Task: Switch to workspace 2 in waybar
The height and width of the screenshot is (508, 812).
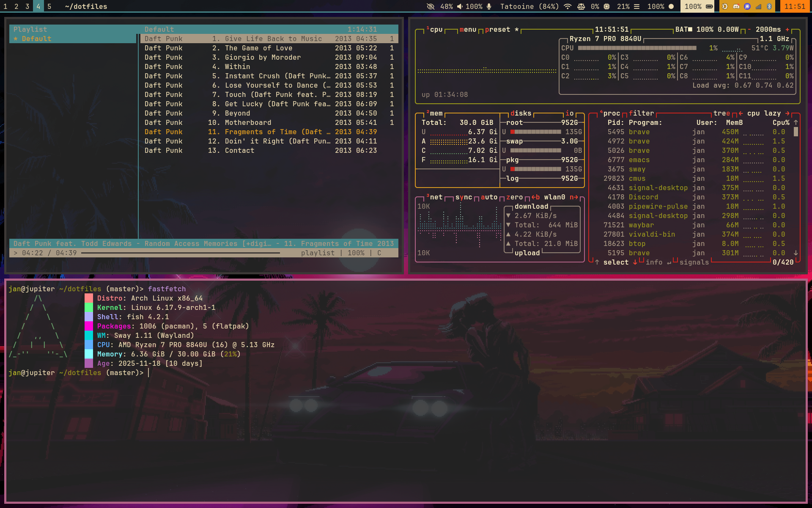Action: coord(17,6)
